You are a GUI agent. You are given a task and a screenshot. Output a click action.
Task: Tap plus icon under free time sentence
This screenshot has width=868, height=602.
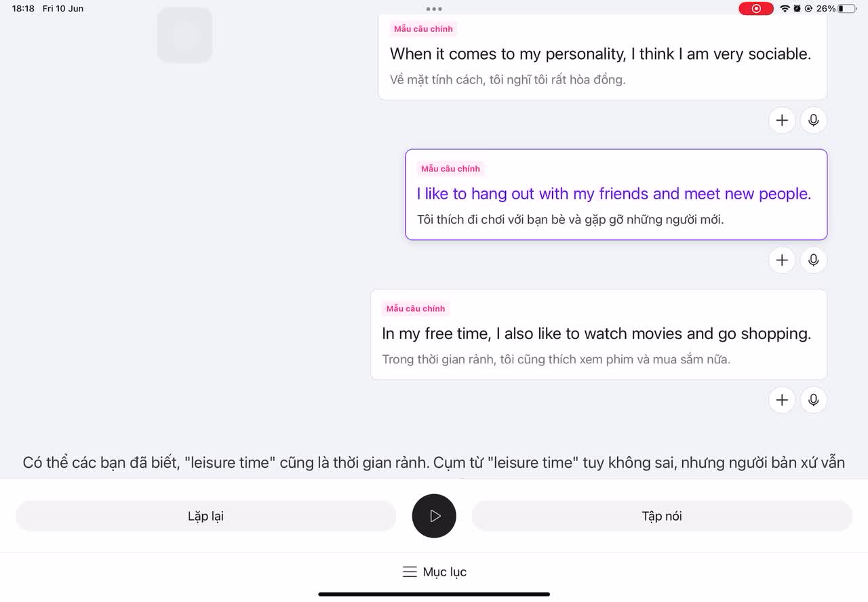click(782, 400)
